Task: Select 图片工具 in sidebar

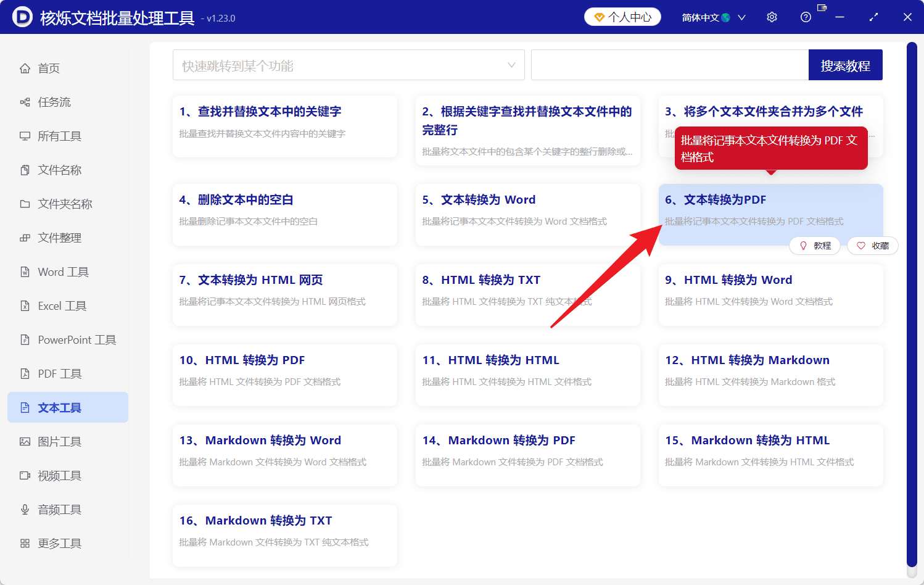Action: (x=68, y=441)
